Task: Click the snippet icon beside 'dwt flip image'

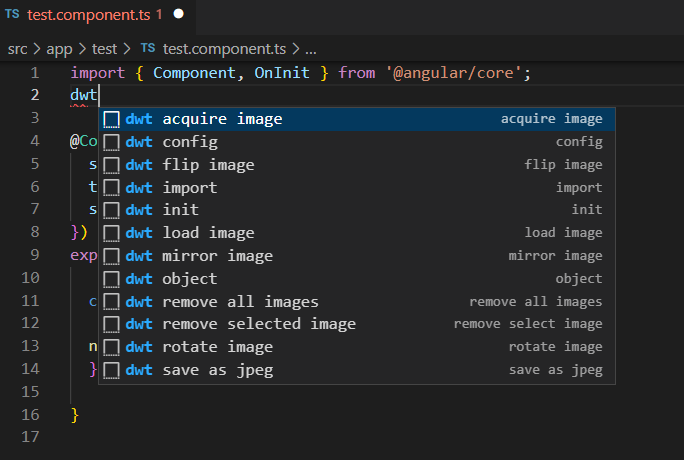Action: pos(112,165)
